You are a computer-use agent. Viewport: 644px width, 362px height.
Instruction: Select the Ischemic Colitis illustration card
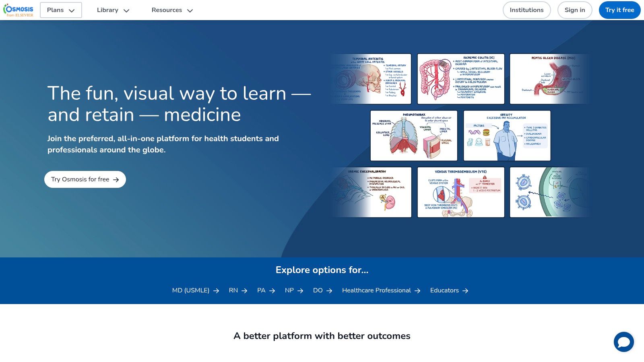click(461, 79)
